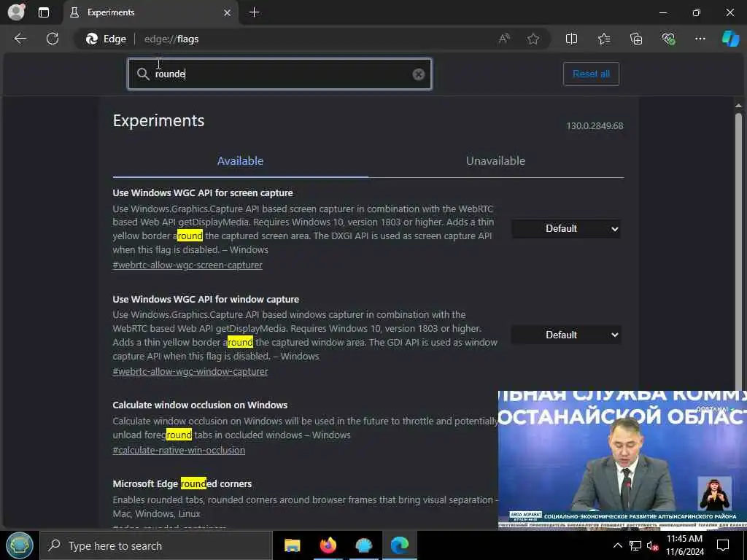Screen dimensions: 747x560
Task: Click the search magnifier icon in flags search
Action: click(x=143, y=74)
